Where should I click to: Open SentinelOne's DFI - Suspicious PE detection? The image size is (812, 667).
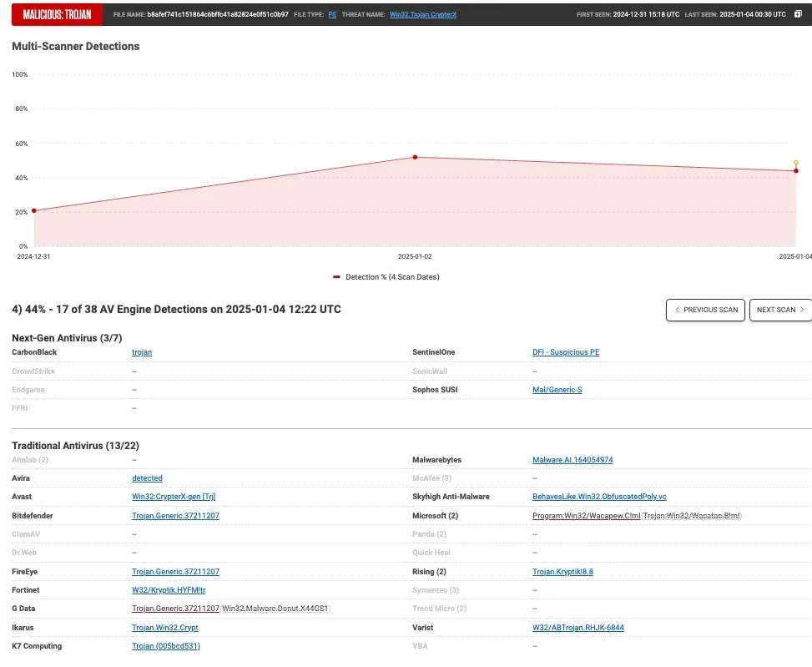pyautogui.click(x=566, y=352)
